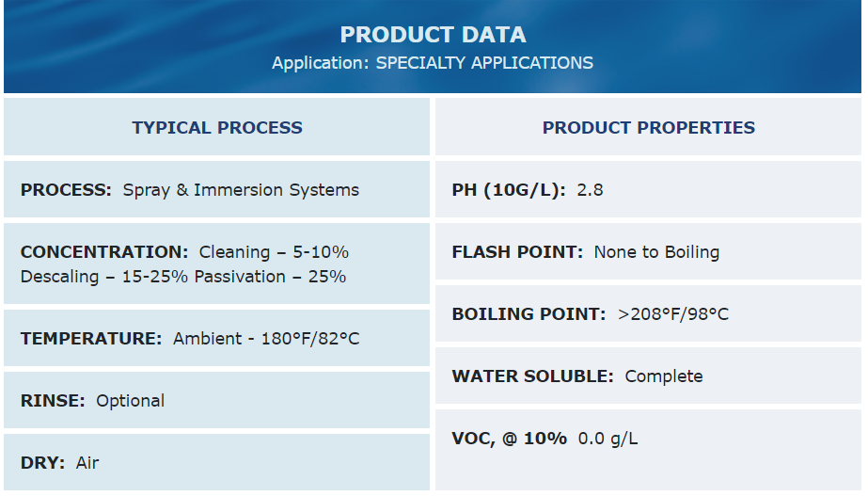Viewport: 868px width, 496px height.
Task: Click the DRY Air row
Action: pyautogui.click(x=216, y=462)
